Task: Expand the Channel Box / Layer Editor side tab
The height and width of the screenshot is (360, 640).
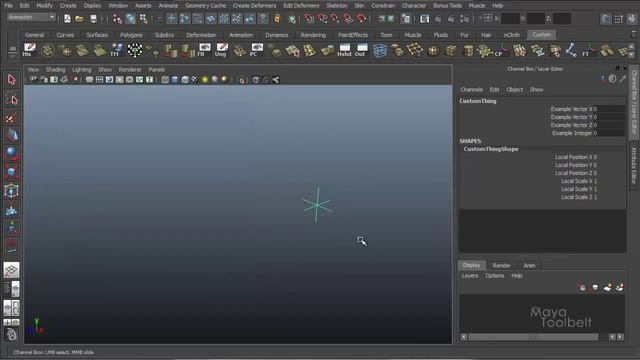Action: coord(634,102)
